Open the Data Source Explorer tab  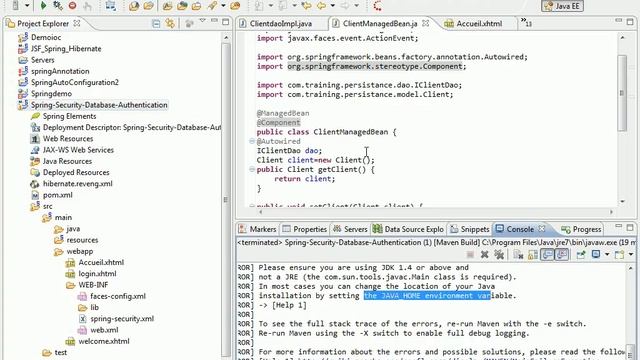[408, 229]
